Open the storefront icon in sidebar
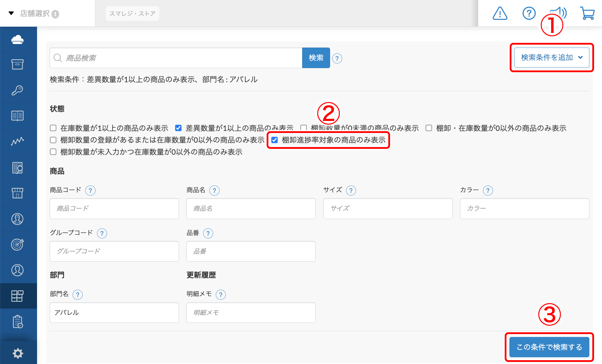Image resolution: width=602 pixels, height=364 pixels. [18, 193]
